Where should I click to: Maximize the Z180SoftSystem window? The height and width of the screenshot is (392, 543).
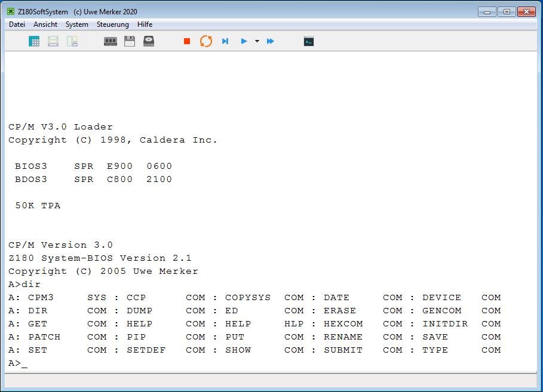(x=507, y=12)
